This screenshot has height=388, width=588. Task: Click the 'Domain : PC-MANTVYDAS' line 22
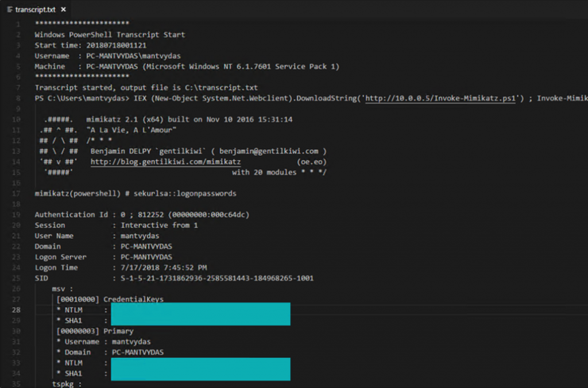pos(103,246)
